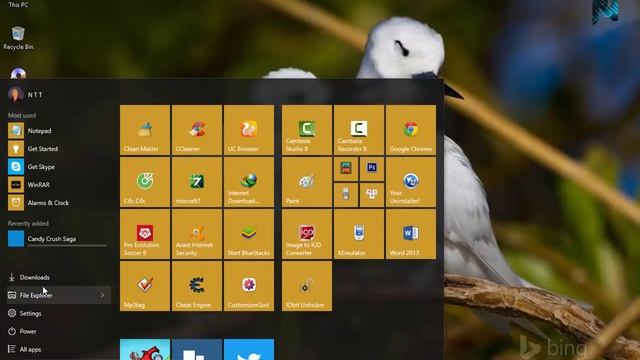Launch Paint from the Start tiles
640x360 pixels.
307,182
